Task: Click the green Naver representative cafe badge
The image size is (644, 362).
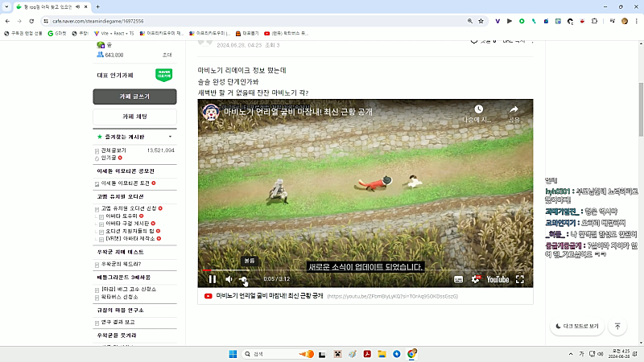Action: [x=164, y=75]
